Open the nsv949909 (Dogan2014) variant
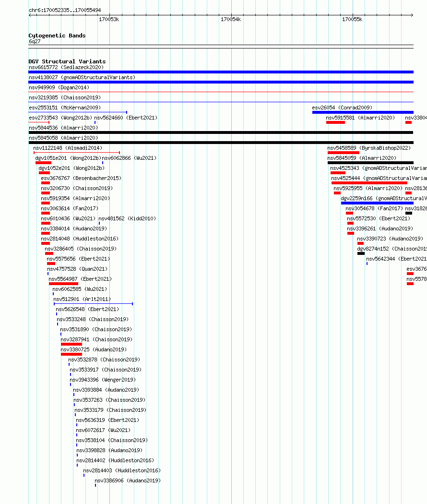 pyautogui.click(x=59, y=87)
